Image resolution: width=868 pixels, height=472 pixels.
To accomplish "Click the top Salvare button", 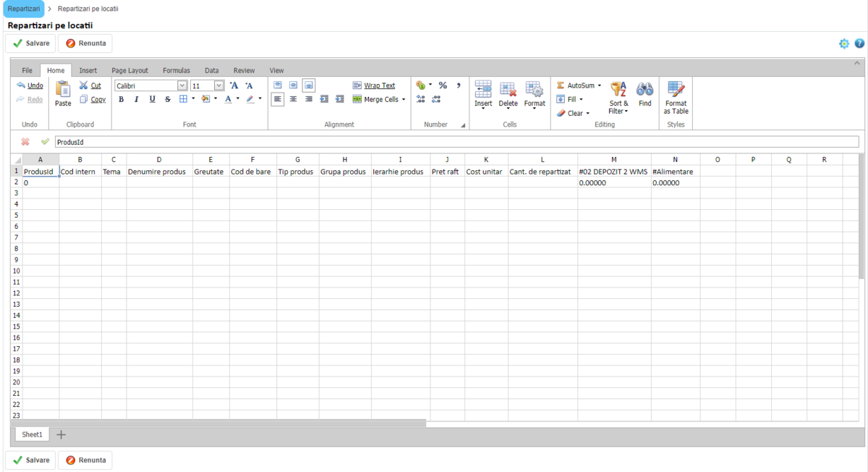I will click(31, 43).
